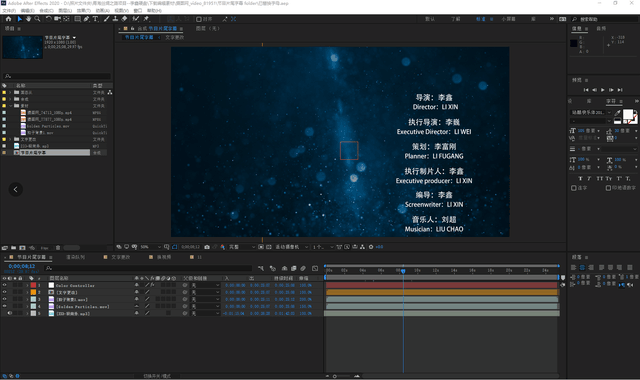Open parent dropdown for Color Controller layer
Screen dimensions: 640x380
coord(206,285)
